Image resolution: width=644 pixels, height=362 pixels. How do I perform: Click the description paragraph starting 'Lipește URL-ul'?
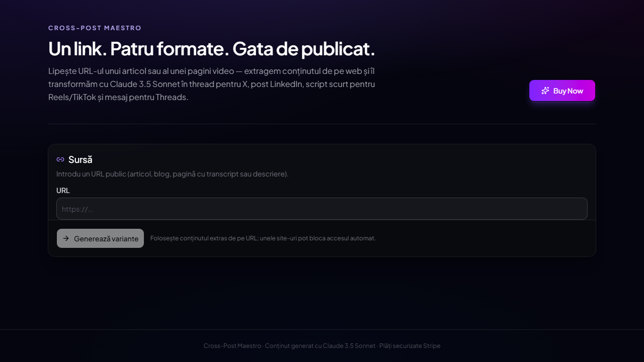click(212, 84)
